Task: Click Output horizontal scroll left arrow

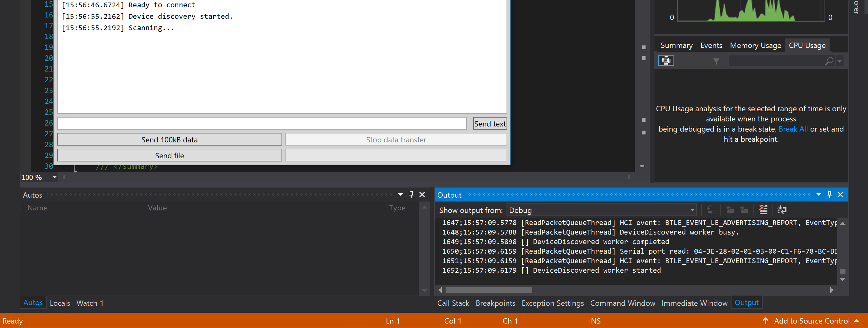Action: pyautogui.click(x=440, y=290)
